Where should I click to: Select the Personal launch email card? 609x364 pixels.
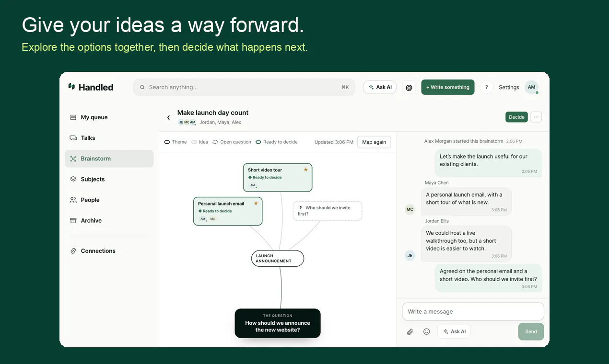click(x=228, y=211)
